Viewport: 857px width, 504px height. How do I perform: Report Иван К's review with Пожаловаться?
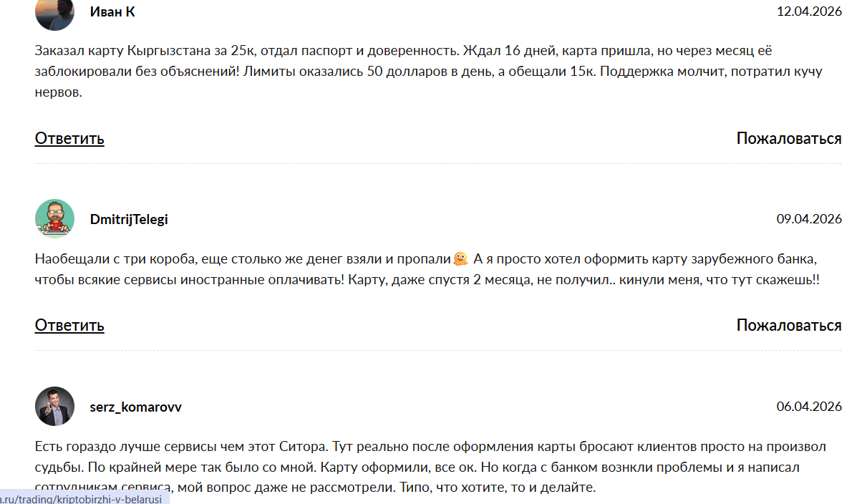(x=788, y=138)
